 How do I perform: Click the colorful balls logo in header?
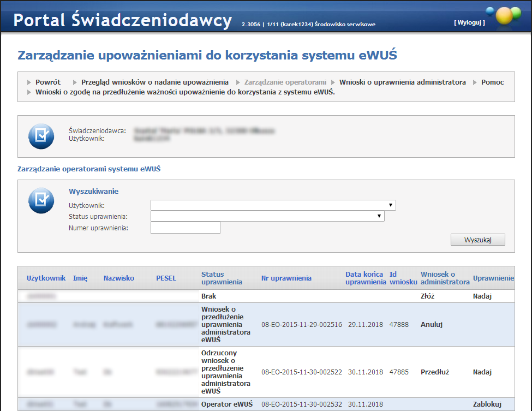[x=504, y=15]
